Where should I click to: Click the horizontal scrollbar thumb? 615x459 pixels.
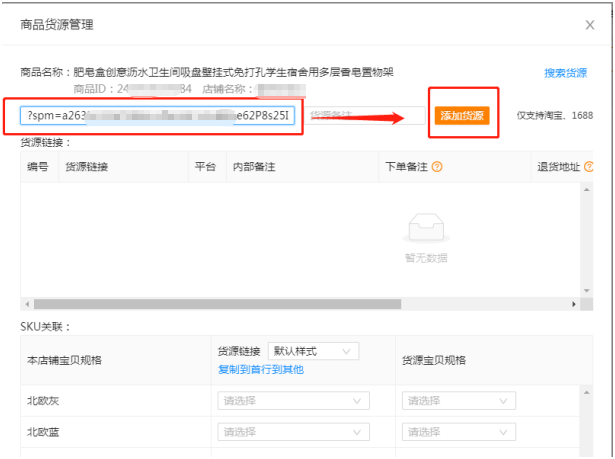(217, 304)
